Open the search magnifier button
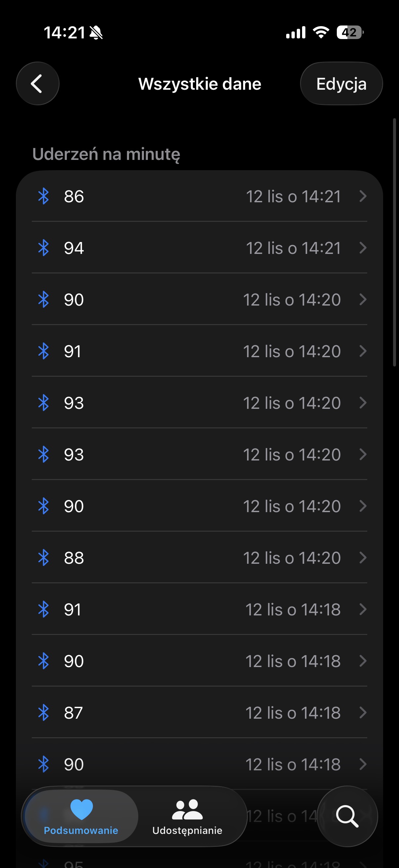The image size is (399, 868). [x=347, y=816]
